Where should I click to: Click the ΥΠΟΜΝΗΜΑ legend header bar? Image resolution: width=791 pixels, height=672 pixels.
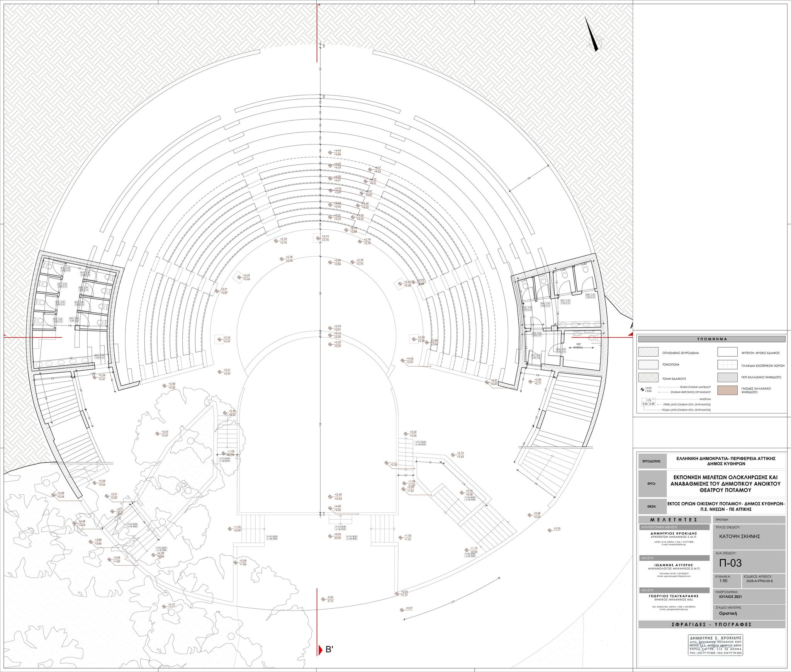(x=712, y=339)
